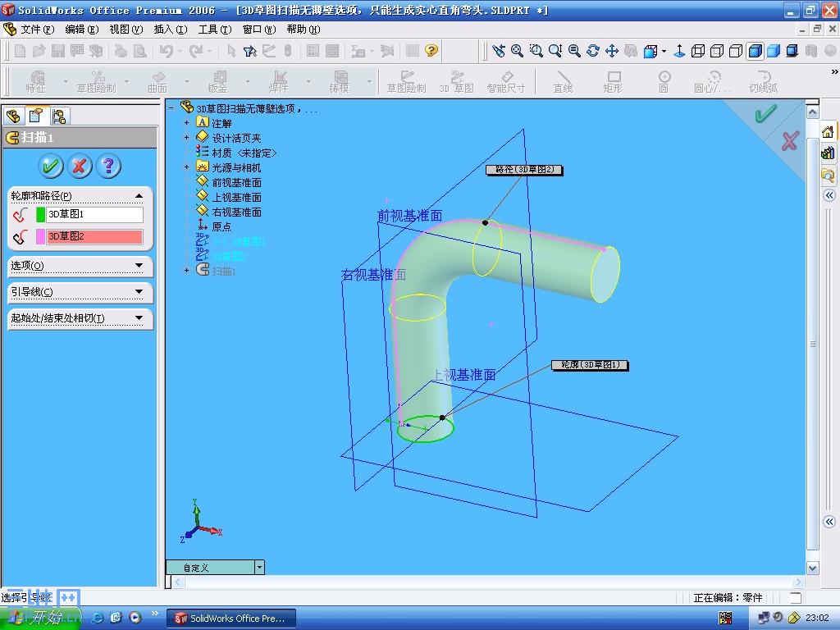
Task: Expand the 选项 section
Action: point(139,265)
